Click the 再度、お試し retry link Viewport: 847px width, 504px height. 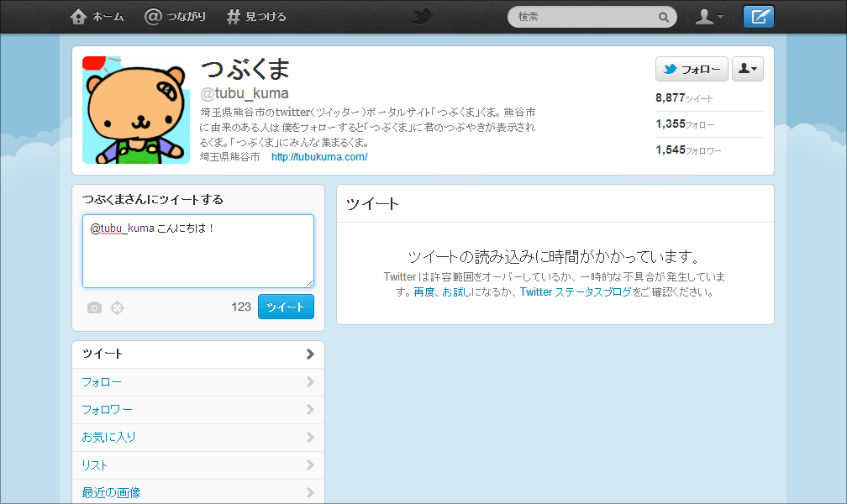[442, 292]
